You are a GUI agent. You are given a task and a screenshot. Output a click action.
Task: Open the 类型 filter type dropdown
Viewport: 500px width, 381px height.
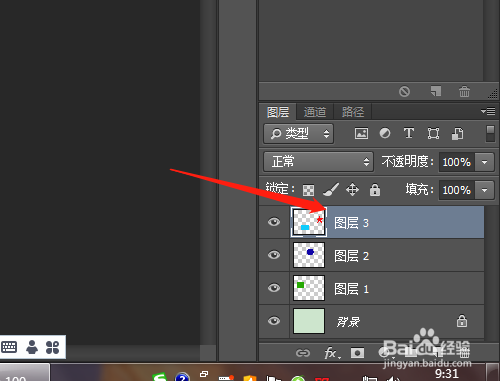298,134
